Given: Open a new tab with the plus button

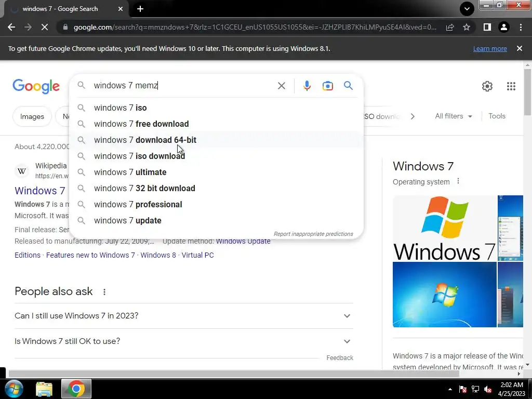Looking at the screenshot, I should [x=140, y=9].
